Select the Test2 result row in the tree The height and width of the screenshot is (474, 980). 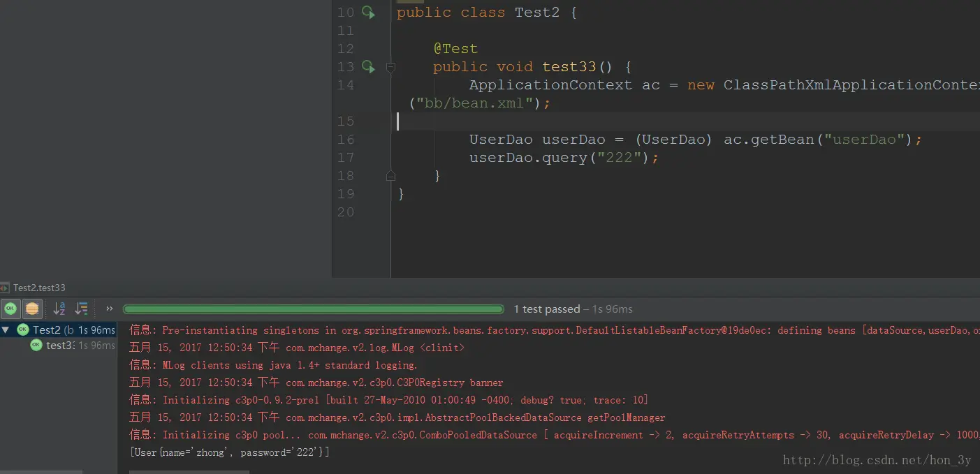point(59,330)
